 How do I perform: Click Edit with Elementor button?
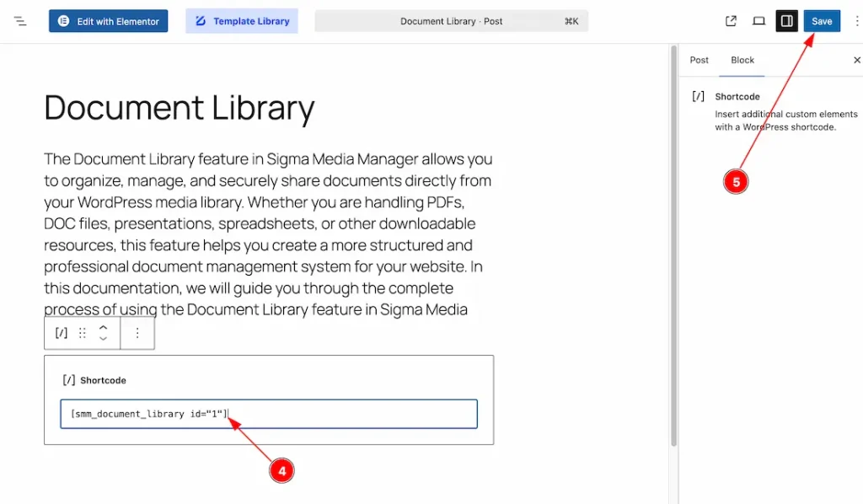click(x=109, y=21)
